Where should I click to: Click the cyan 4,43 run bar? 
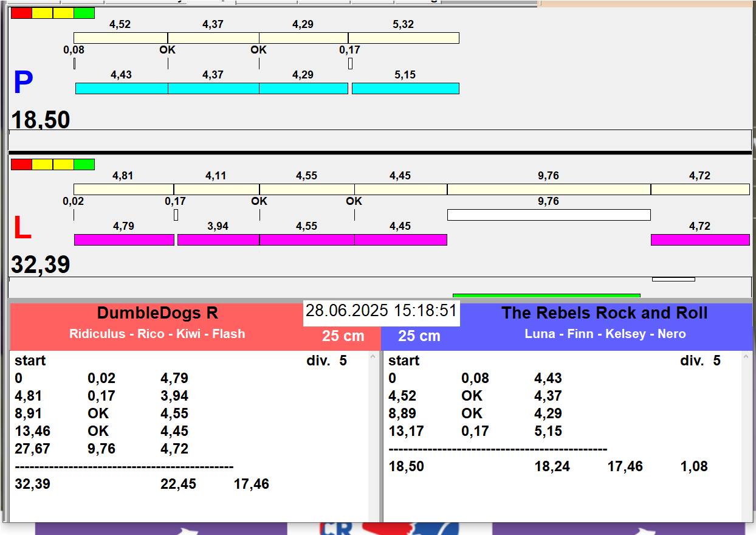click(x=122, y=89)
